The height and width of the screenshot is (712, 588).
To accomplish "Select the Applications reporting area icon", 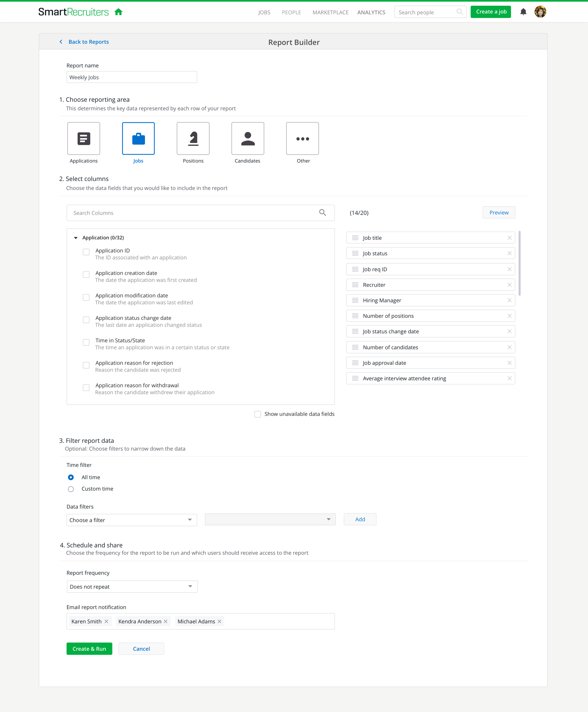I will click(84, 138).
